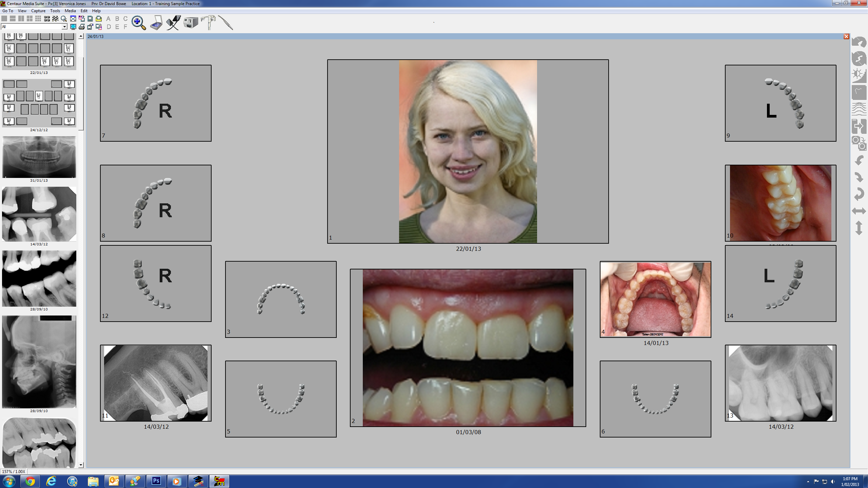Image resolution: width=868 pixels, height=488 pixels.
Task: Open the panoramic x-ray thumbnail dated 31/01/13
Action: point(39,157)
